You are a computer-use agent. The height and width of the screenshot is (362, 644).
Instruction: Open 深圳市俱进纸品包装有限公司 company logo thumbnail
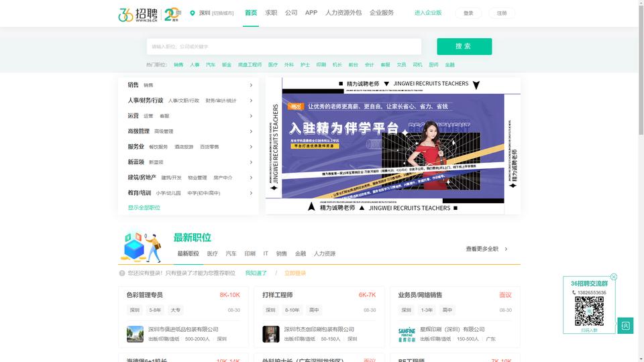point(135,334)
